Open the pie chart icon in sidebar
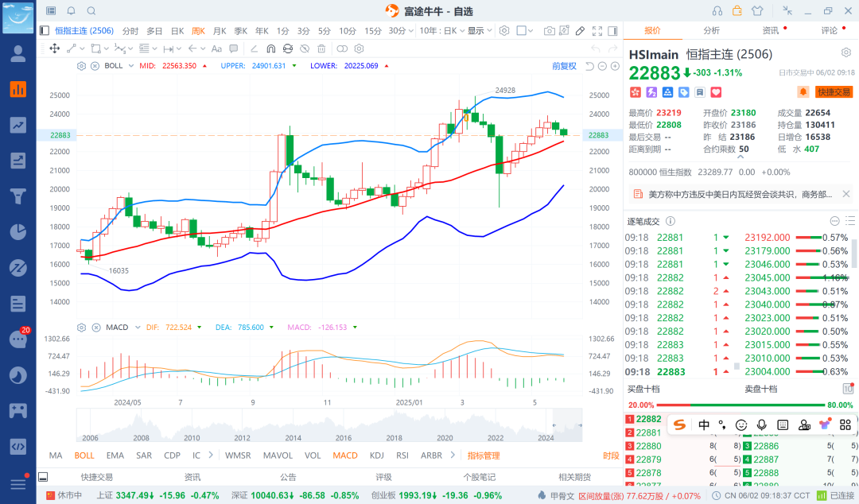This screenshot has height=504, width=859. click(18, 232)
